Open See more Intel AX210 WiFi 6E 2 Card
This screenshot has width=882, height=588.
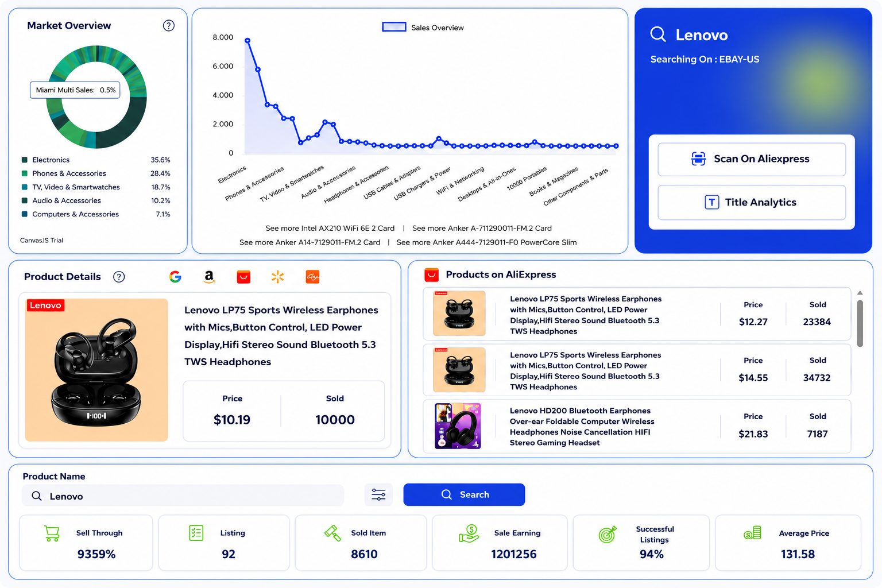point(330,228)
